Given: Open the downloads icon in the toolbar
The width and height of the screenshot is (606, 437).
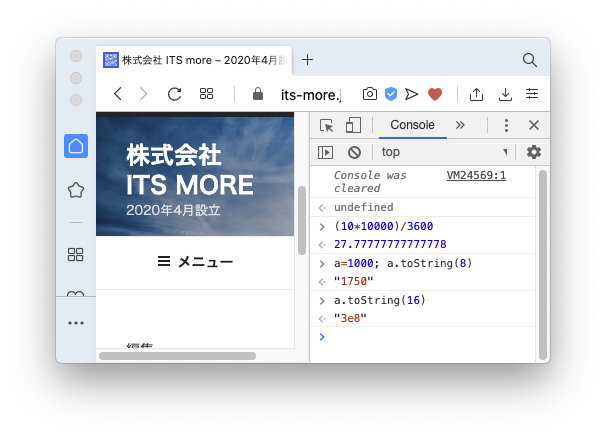Looking at the screenshot, I should tap(505, 94).
